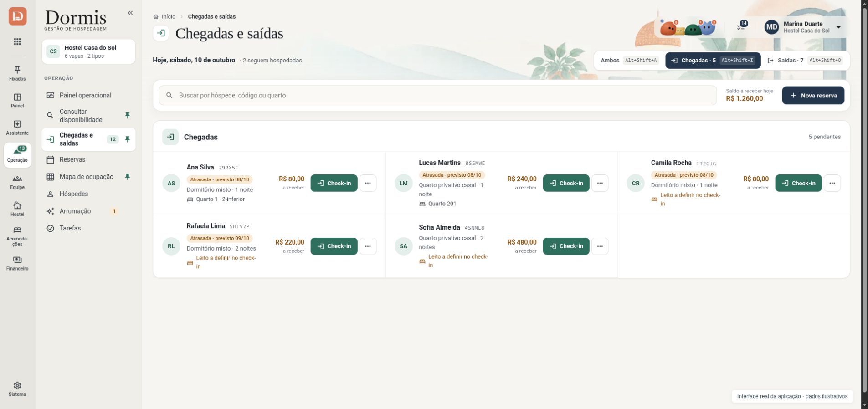The height and width of the screenshot is (409, 868).
Task: Open the Financeiro section
Action: pyautogui.click(x=17, y=263)
